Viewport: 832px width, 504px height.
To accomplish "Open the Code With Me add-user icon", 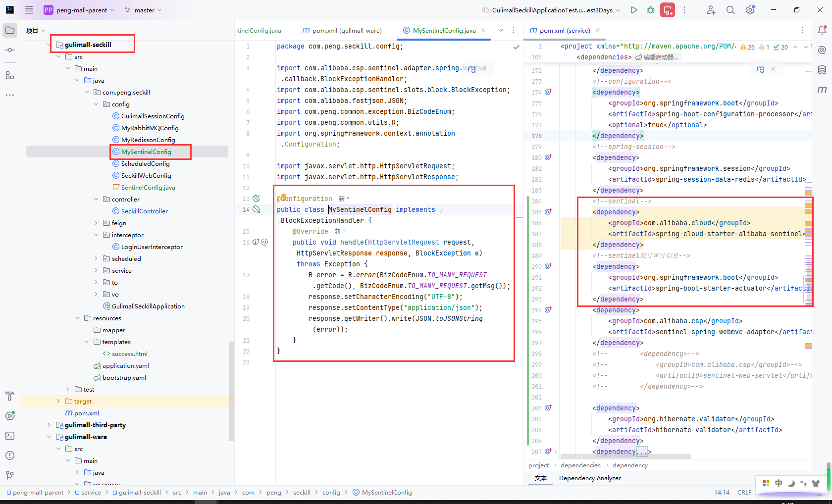I will tap(711, 10).
